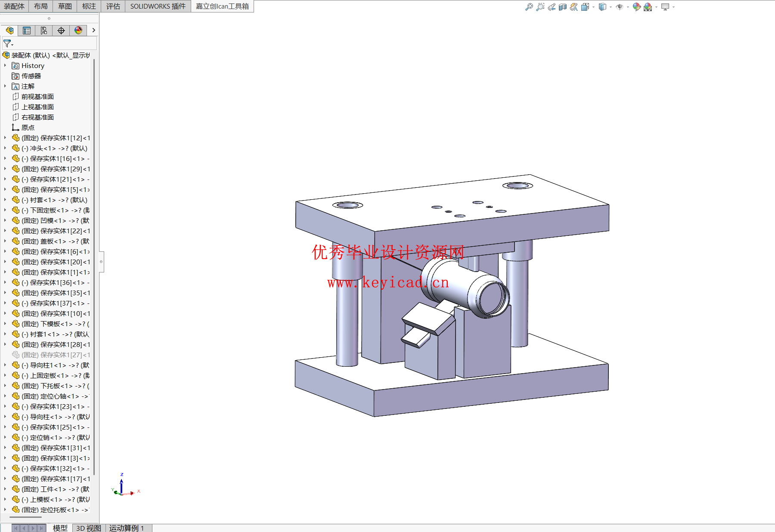This screenshot has width=775, height=532.
Task: Expand the 工件<1> component
Action: click(x=5, y=489)
